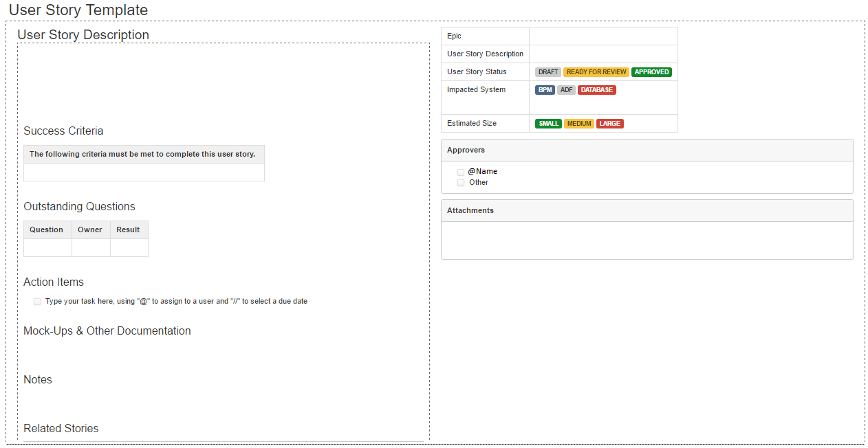The image size is (868, 448).
Task: Open the @Name user mention
Action: click(482, 172)
